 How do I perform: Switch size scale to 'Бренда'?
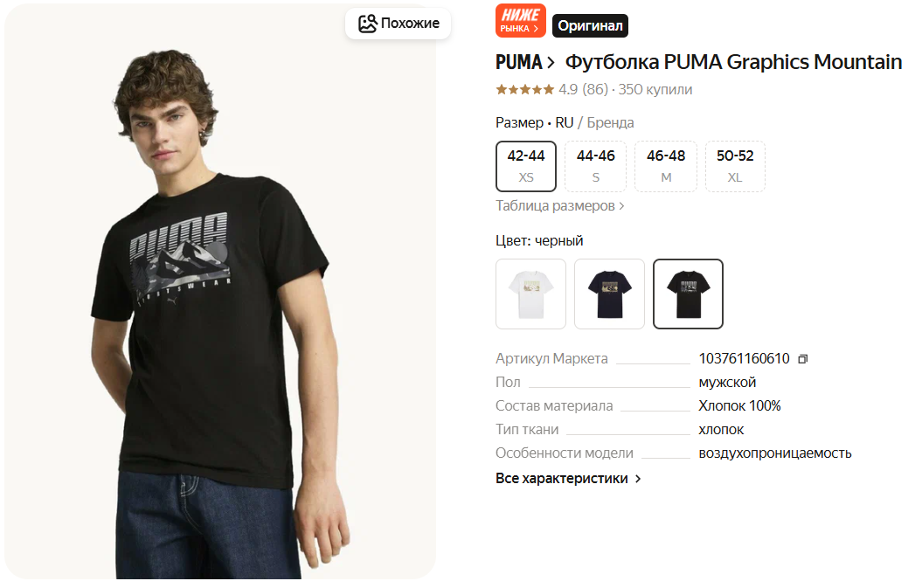pos(610,123)
